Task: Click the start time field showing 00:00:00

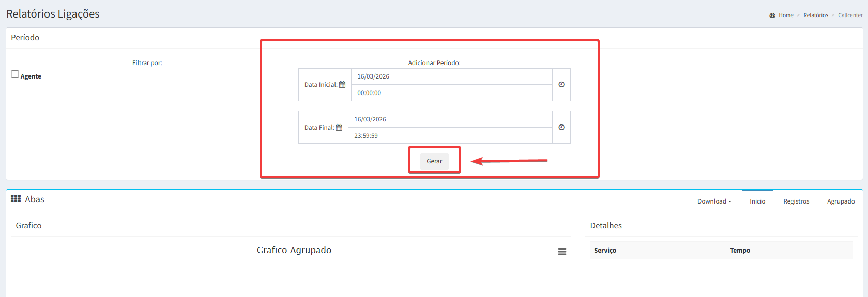Action: pyautogui.click(x=451, y=93)
